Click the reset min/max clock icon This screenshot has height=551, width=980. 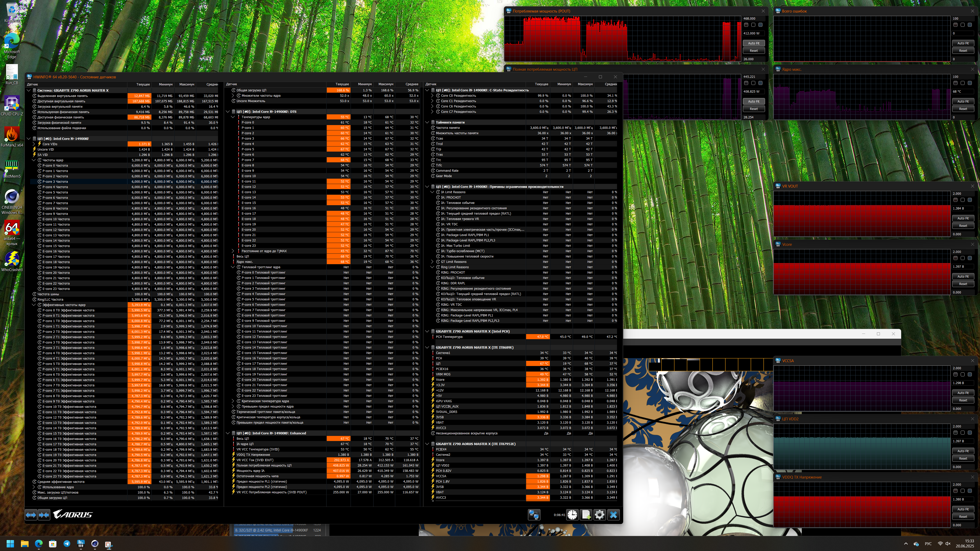pyautogui.click(x=572, y=515)
